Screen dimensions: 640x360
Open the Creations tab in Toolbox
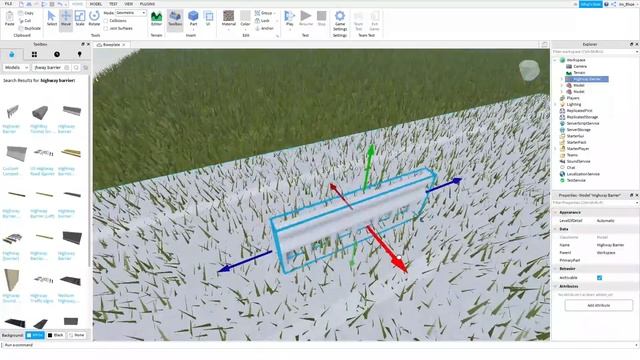click(80, 54)
